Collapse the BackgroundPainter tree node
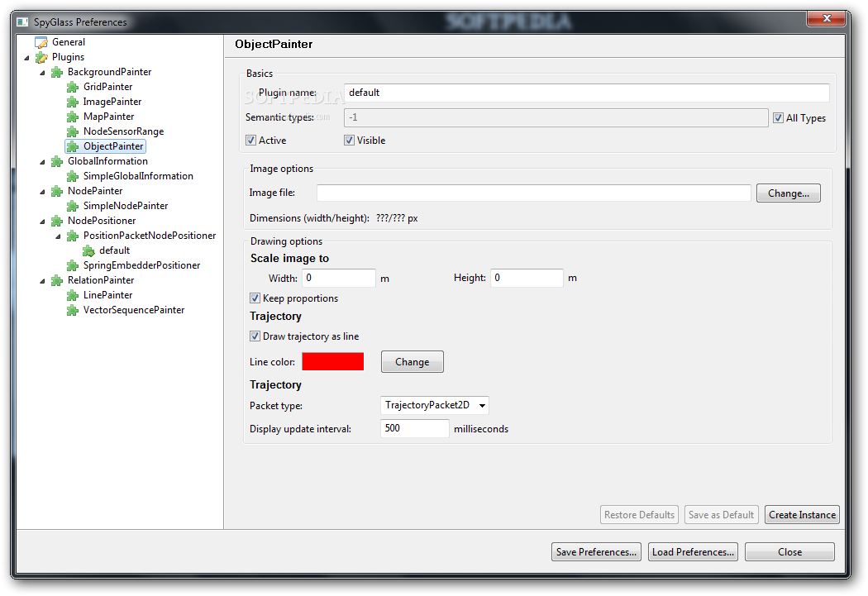Image resolution: width=868 pixels, height=596 pixels. click(x=43, y=73)
